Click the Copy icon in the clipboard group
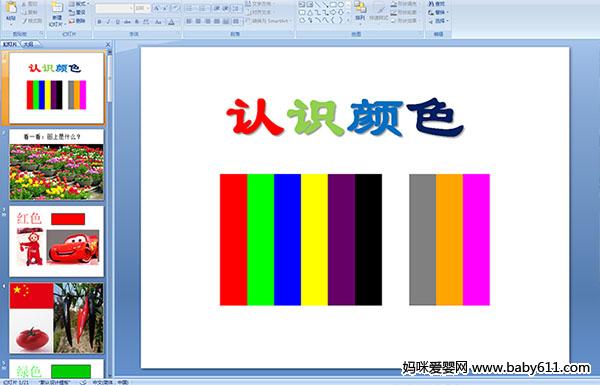Image resolution: width=600 pixels, height=385 pixels. [24, 12]
